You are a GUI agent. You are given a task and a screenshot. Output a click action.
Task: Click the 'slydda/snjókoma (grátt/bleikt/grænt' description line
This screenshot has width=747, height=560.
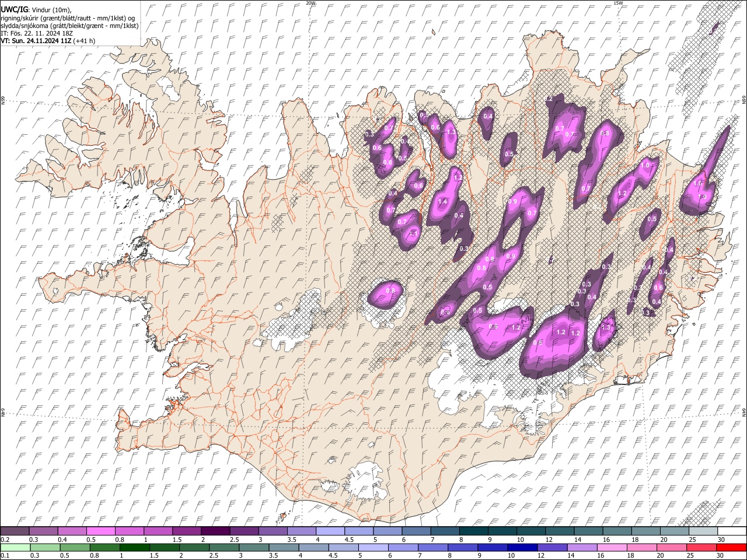coord(69,26)
